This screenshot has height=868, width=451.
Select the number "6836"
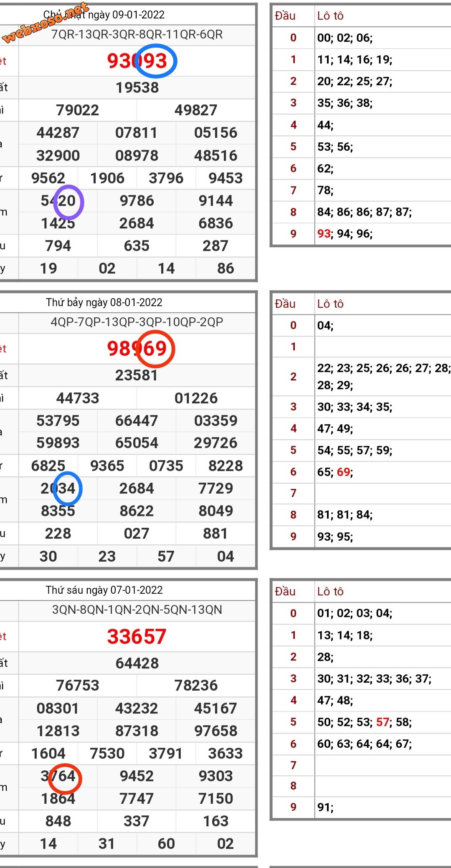click(215, 223)
